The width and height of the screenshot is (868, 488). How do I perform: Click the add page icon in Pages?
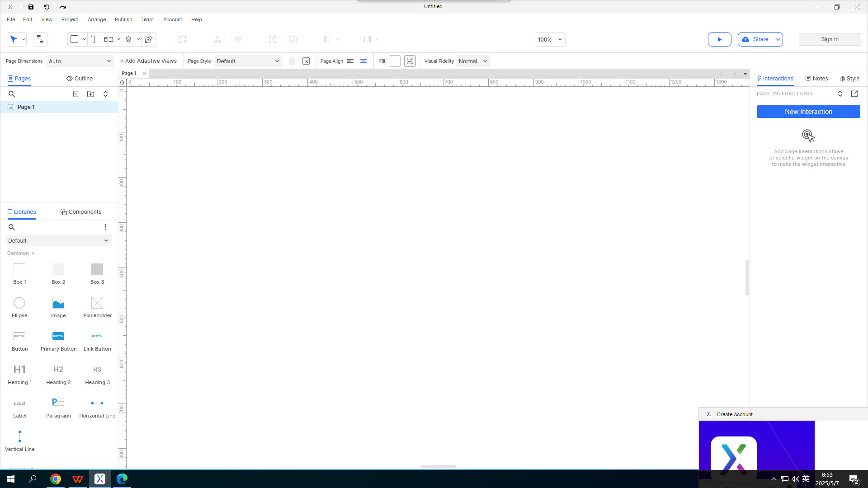76,94
